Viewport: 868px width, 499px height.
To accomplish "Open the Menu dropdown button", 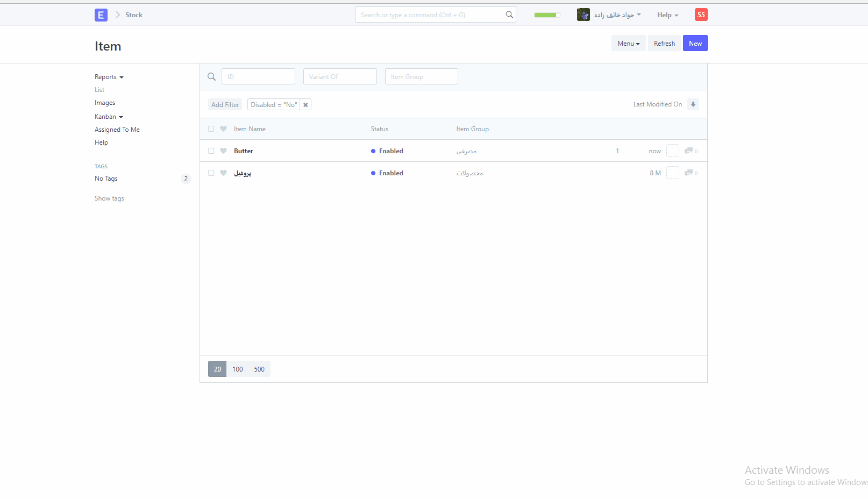I will [x=628, y=43].
